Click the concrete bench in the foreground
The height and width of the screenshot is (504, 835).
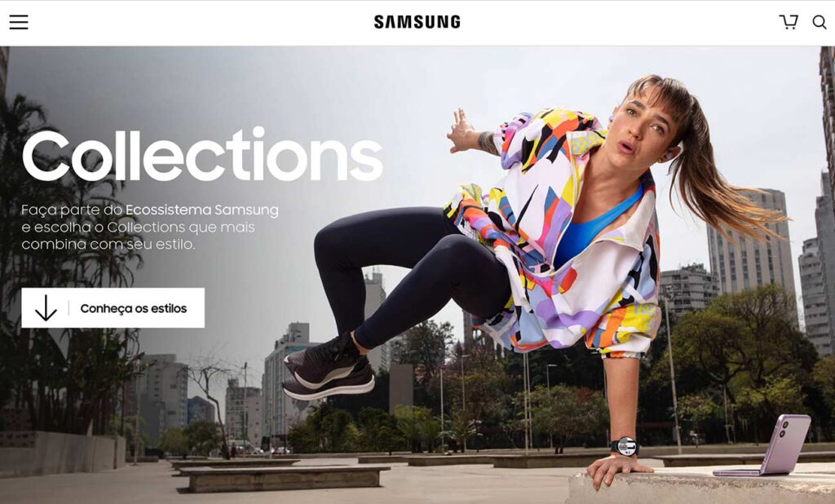283,478
